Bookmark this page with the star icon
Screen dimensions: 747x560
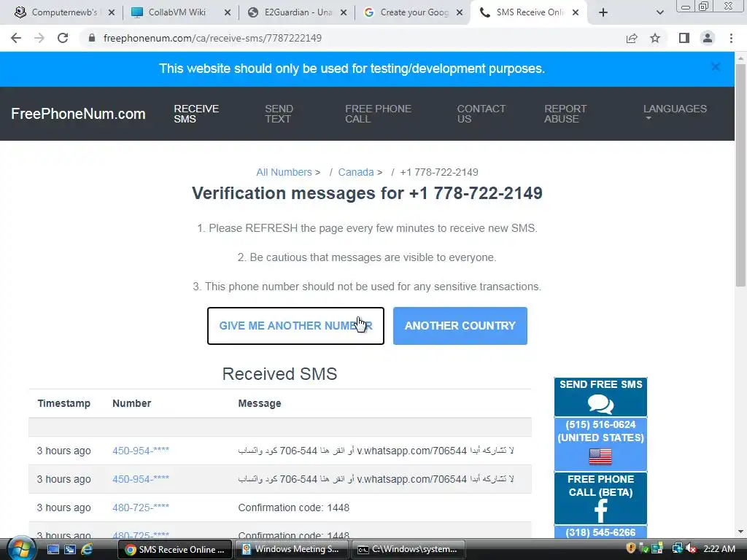(655, 38)
